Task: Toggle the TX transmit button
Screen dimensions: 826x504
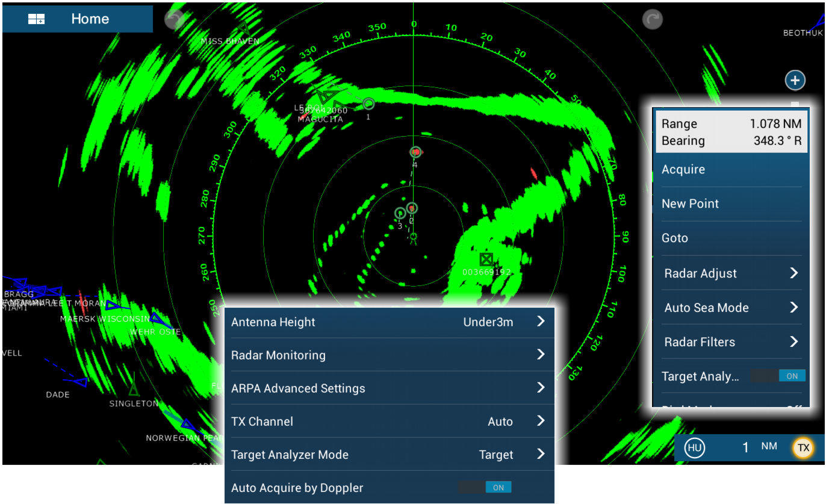Action: pyautogui.click(x=803, y=447)
